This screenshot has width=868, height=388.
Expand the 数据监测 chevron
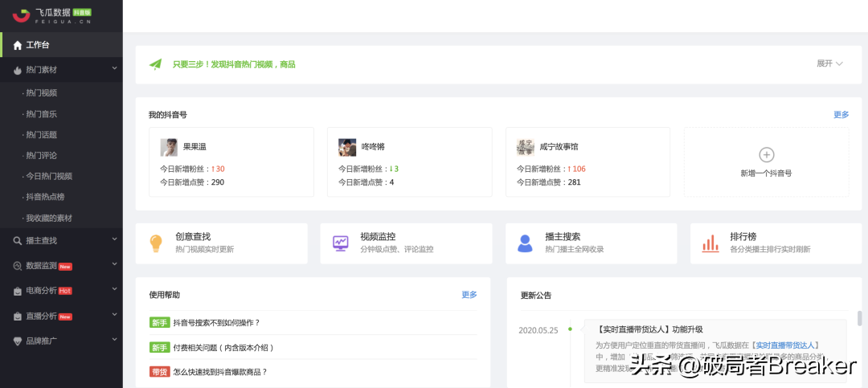[x=115, y=264]
